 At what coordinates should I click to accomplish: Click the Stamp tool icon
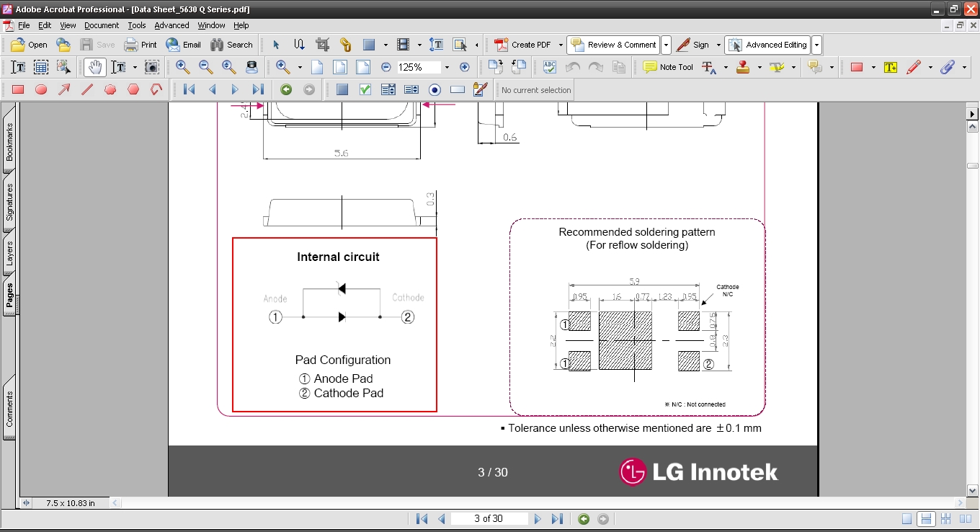click(743, 67)
